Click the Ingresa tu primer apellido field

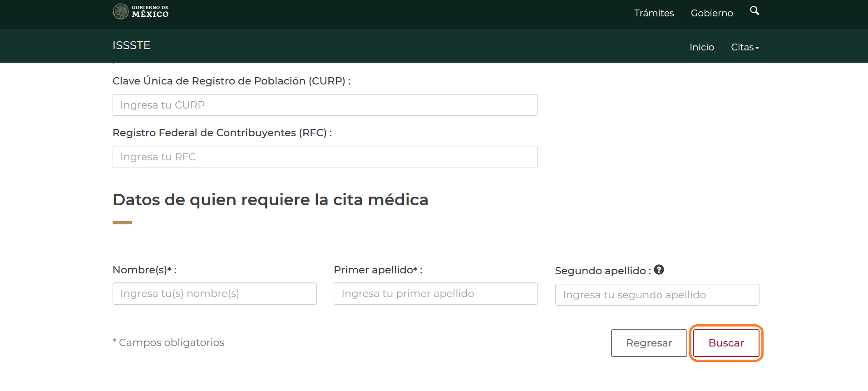coord(435,294)
